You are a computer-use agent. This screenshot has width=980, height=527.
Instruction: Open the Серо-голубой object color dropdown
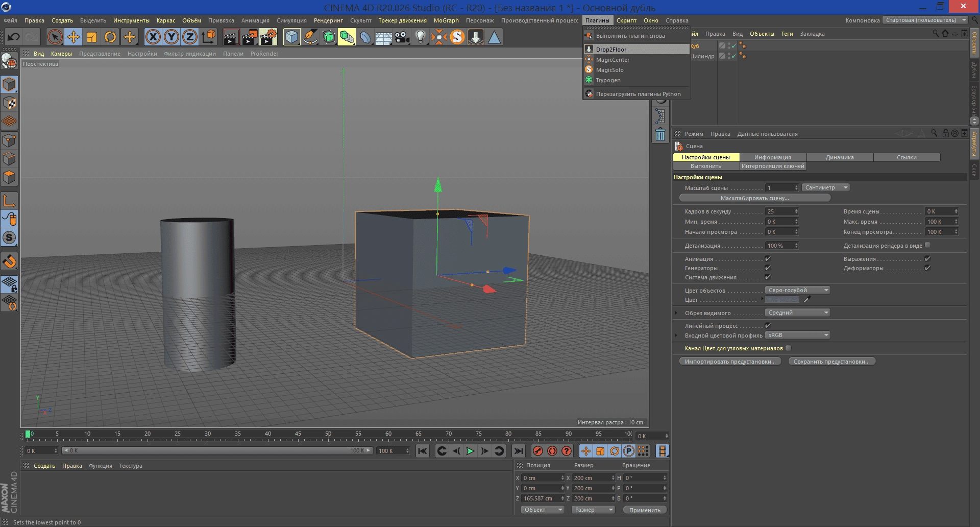[x=798, y=291]
